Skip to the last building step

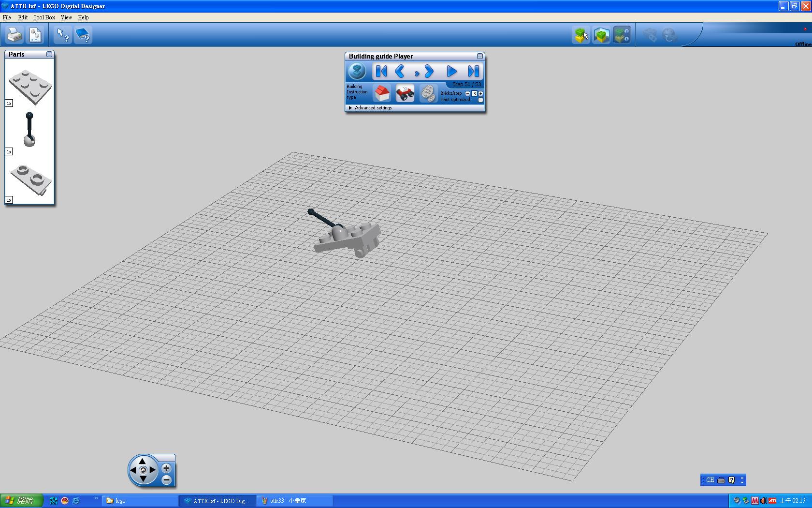point(473,72)
